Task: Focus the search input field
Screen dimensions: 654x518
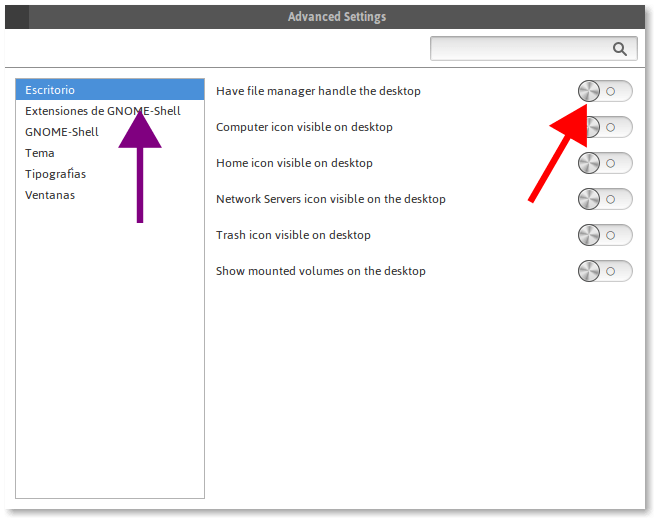Action: (x=520, y=49)
